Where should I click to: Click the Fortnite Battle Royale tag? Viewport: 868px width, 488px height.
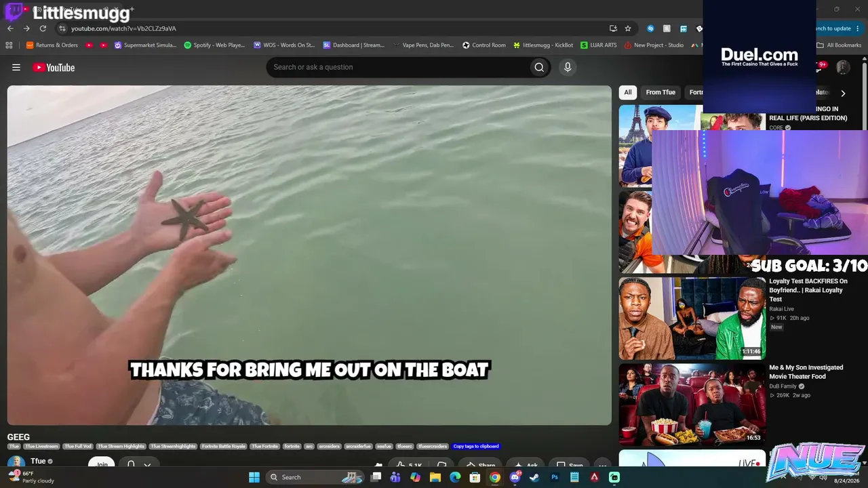(223, 447)
